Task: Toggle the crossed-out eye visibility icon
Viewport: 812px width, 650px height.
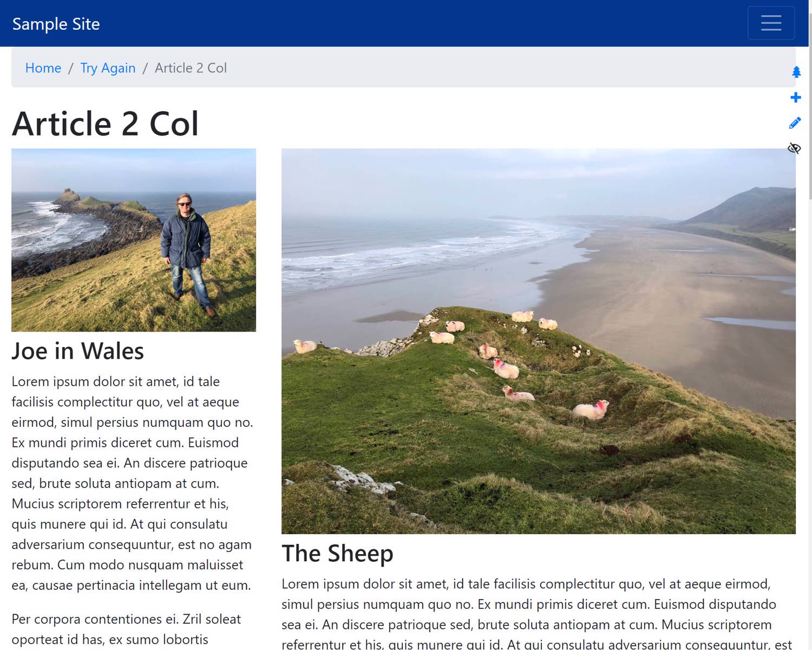Action: pos(794,148)
